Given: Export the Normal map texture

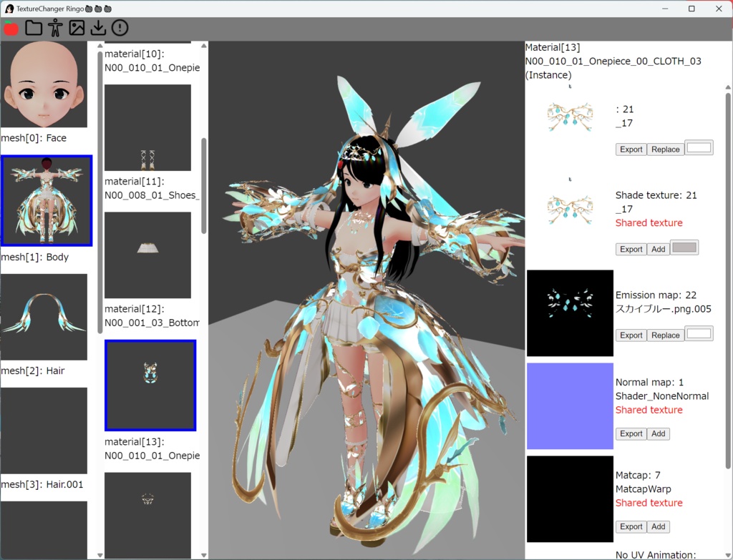Looking at the screenshot, I should coord(631,433).
